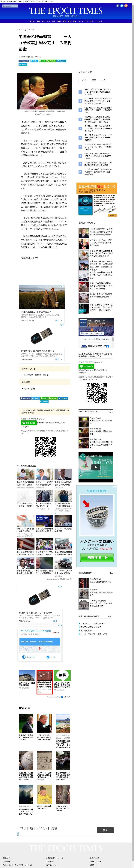Open the footer Facebook link

tap(6, 862)
